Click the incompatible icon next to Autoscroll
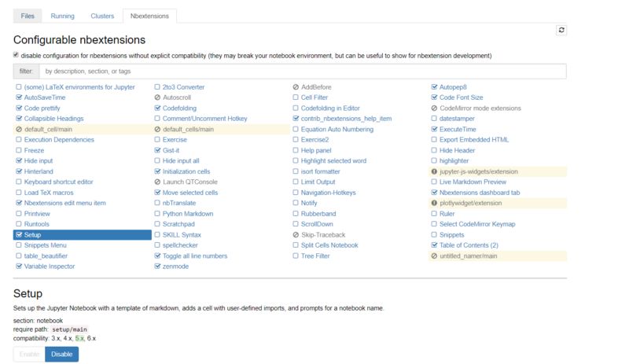 tap(157, 97)
